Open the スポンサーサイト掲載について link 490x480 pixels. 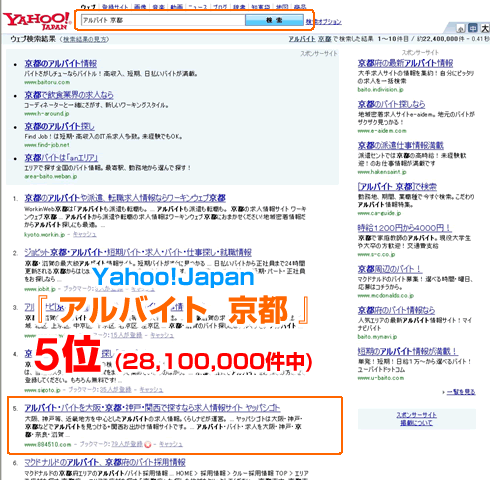pos(417,419)
